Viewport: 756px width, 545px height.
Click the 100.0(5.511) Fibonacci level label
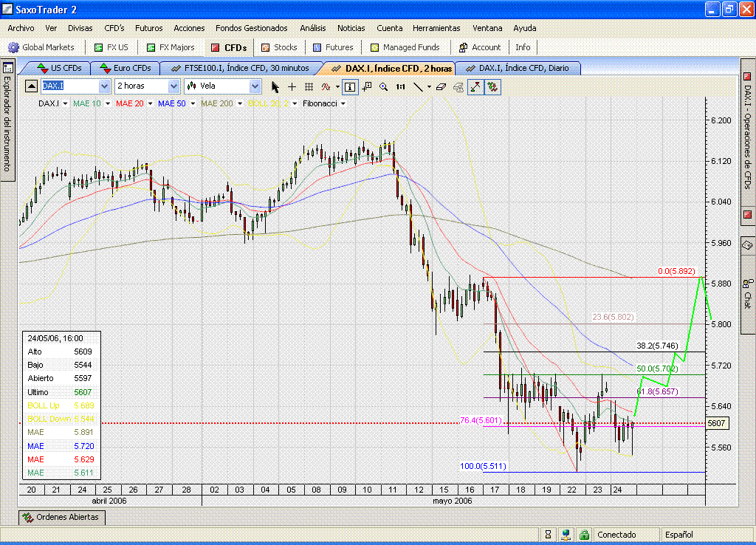[483, 466]
